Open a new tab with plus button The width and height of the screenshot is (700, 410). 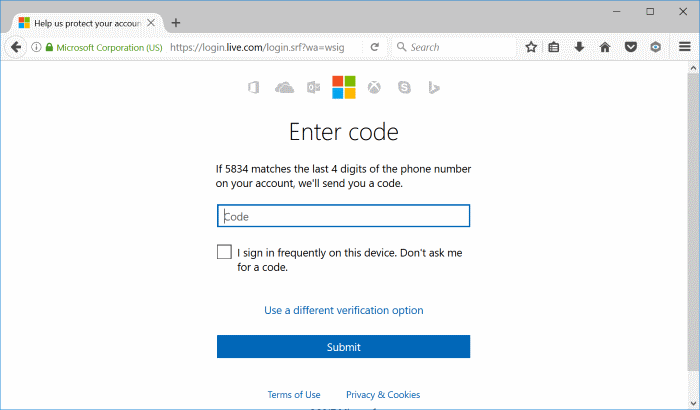pyautogui.click(x=176, y=23)
